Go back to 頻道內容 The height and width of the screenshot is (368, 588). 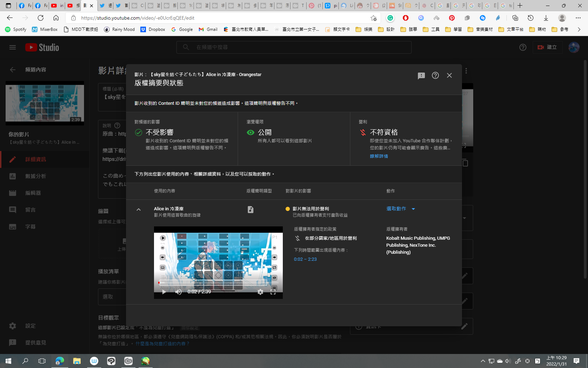click(13, 70)
